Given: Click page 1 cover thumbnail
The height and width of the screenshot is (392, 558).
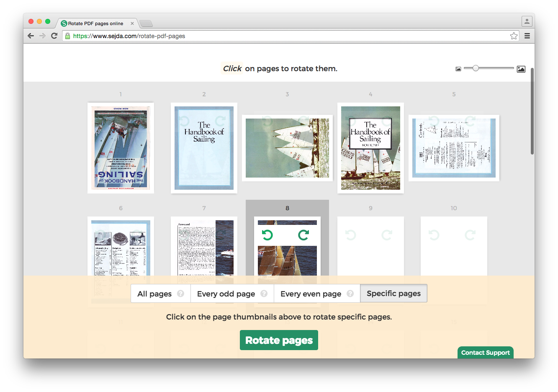Looking at the screenshot, I should pos(121,148).
